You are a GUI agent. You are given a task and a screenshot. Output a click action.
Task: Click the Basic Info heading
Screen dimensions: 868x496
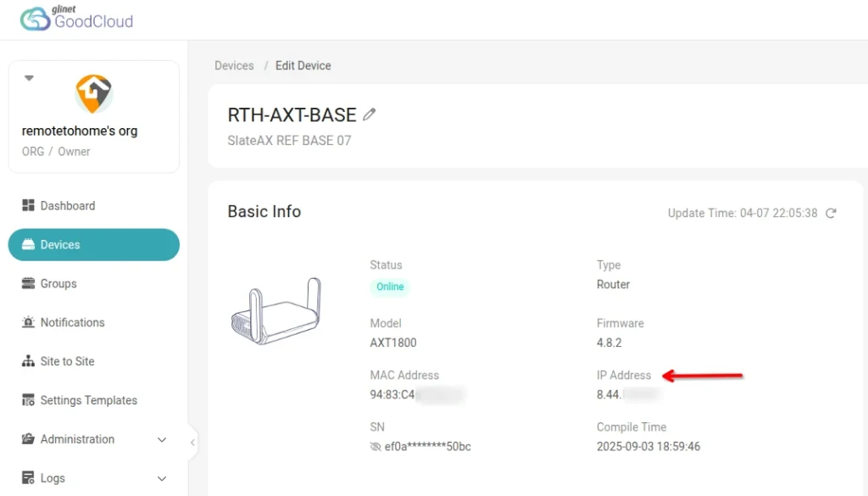(x=264, y=211)
